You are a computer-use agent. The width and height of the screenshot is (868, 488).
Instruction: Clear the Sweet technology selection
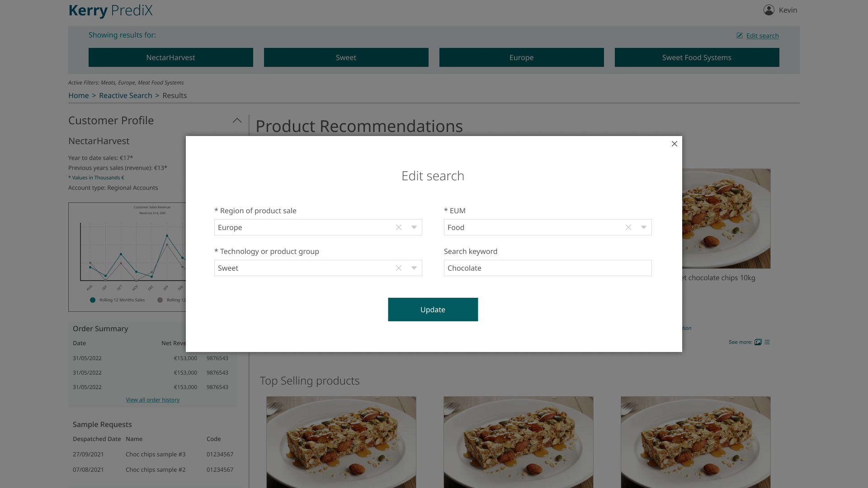point(398,268)
